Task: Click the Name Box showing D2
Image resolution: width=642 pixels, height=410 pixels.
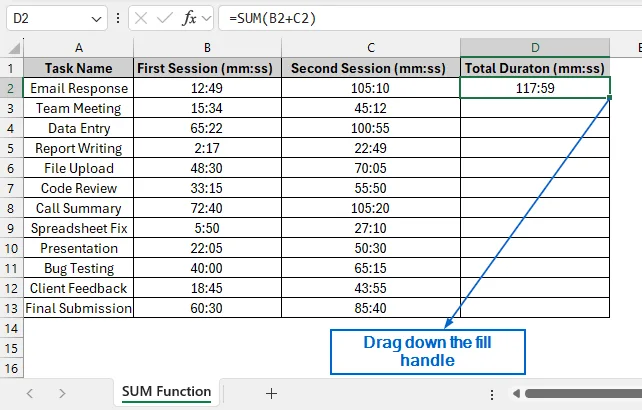Action: pyautogui.click(x=57, y=18)
